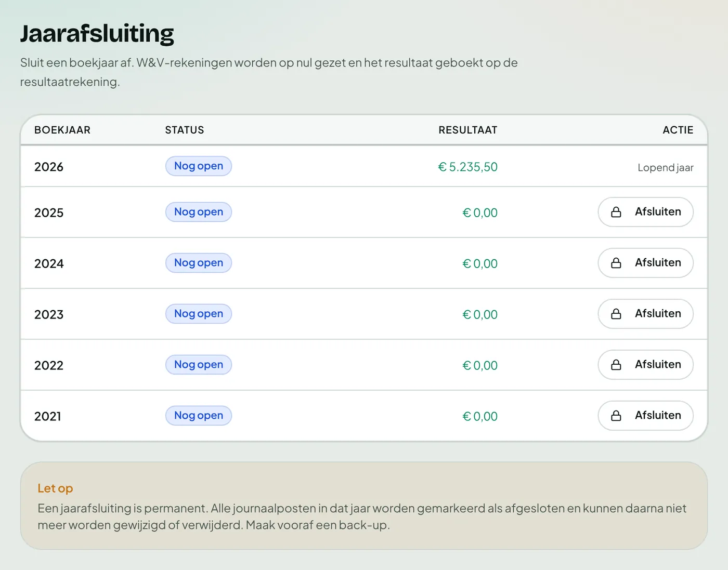Click the Let op warning title
The height and width of the screenshot is (570, 728).
[55, 488]
